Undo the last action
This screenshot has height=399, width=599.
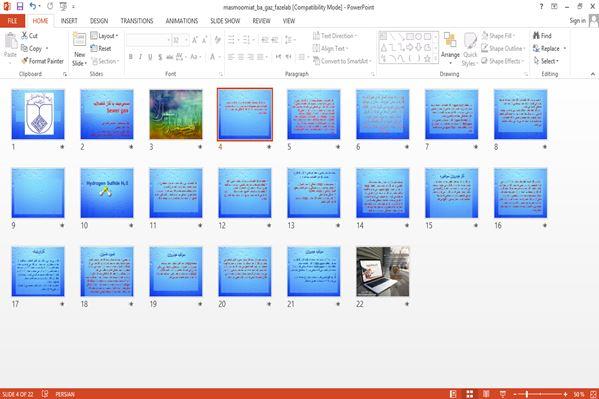click(33, 6)
